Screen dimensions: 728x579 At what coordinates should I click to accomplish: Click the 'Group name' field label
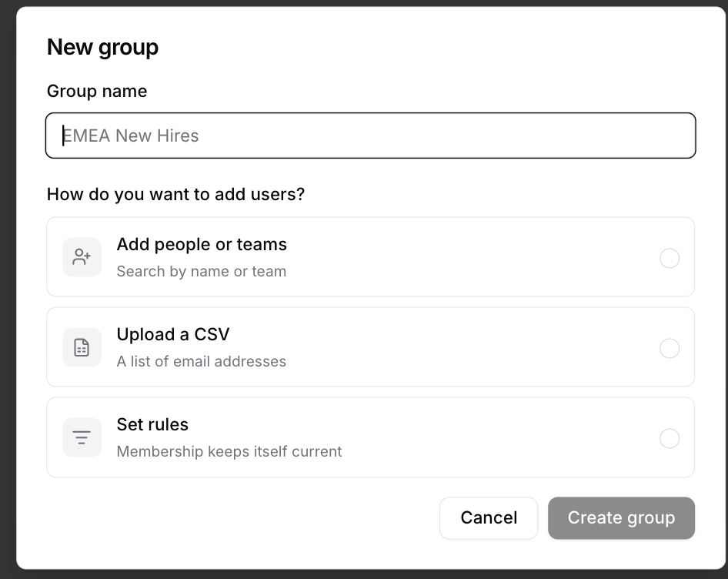coord(97,91)
